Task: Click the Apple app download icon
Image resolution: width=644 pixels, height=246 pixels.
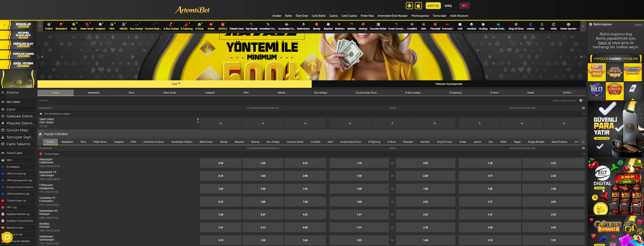Action: [x=418, y=5]
